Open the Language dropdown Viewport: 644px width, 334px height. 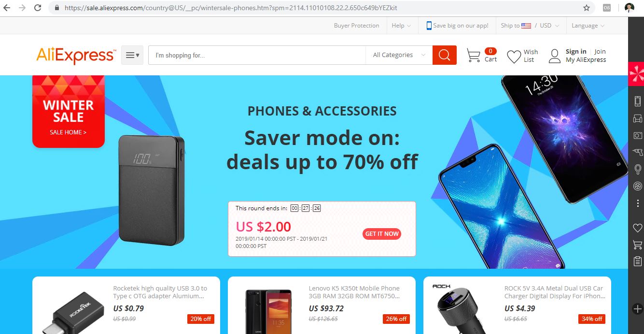click(588, 26)
